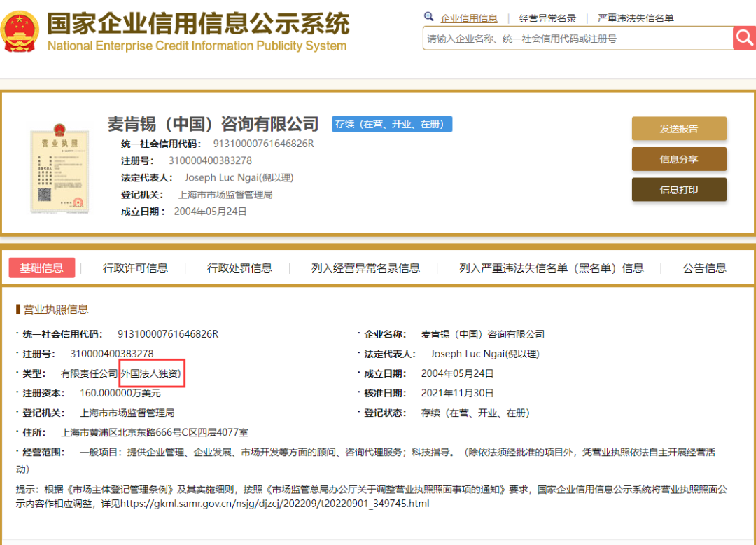
Task: Click registration number 310000400383278 in license section
Action: 112,354
